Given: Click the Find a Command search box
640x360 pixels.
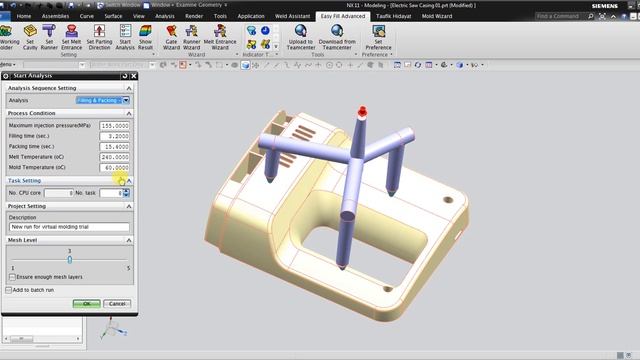Looking at the screenshot, I should coord(560,16).
